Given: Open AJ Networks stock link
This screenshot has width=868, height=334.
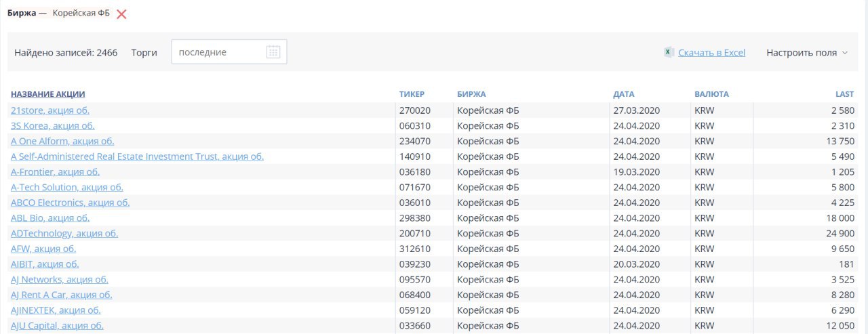Looking at the screenshot, I should point(60,279).
